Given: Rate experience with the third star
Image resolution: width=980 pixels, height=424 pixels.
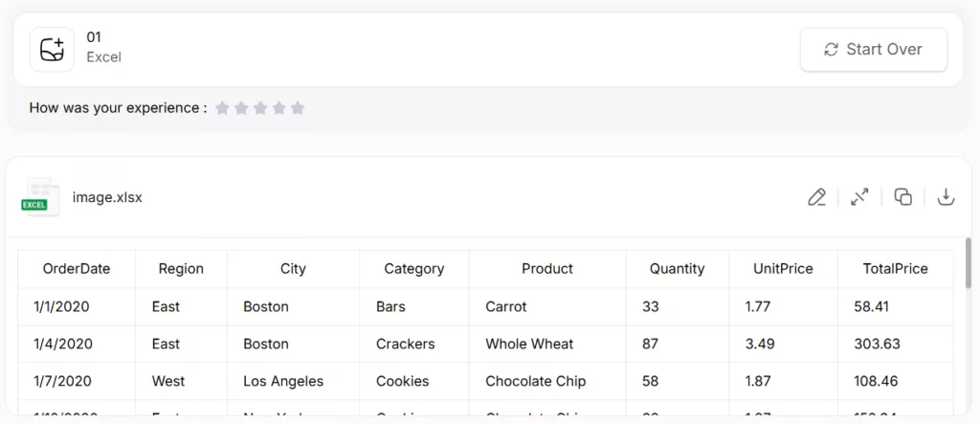Looking at the screenshot, I should (260, 108).
